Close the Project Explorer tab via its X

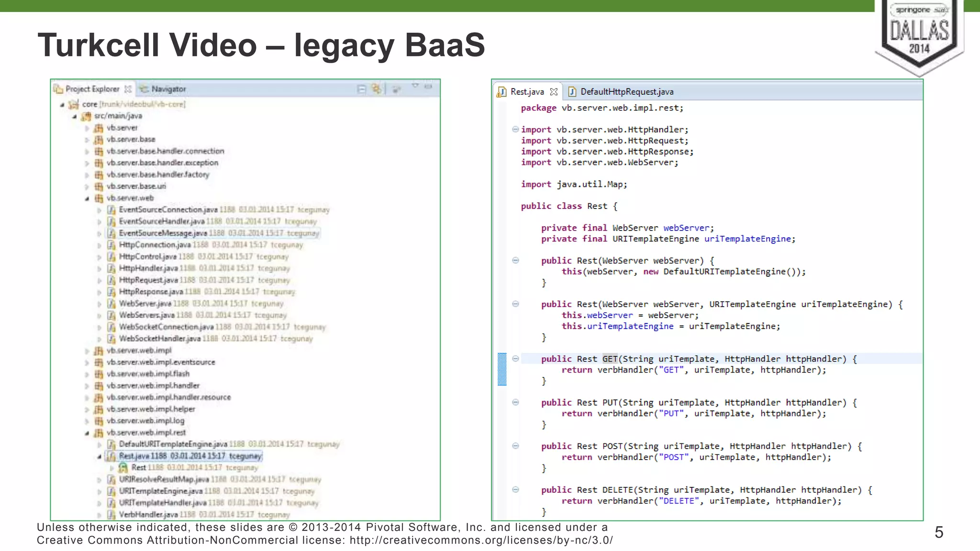click(x=128, y=89)
